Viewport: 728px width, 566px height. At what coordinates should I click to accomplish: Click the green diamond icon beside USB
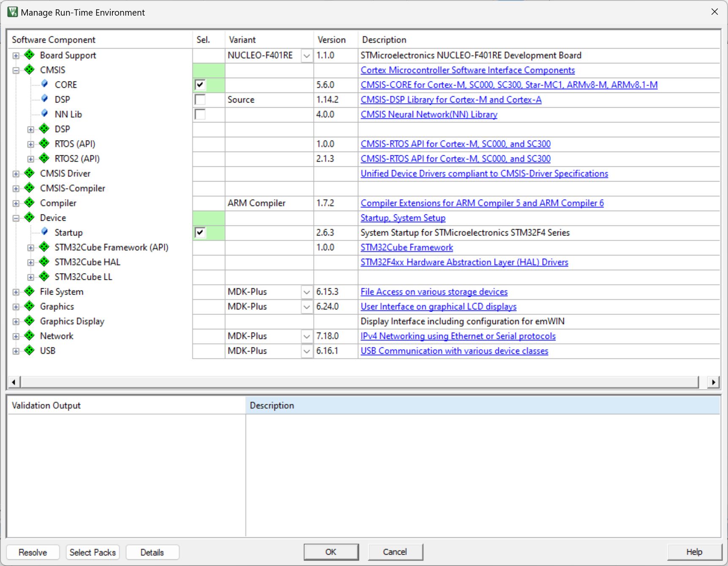(x=29, y=350)
